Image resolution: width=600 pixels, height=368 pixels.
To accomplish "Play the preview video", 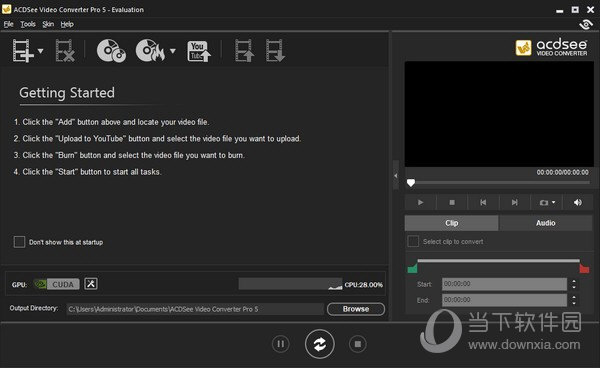I will (x=420, y=202).
